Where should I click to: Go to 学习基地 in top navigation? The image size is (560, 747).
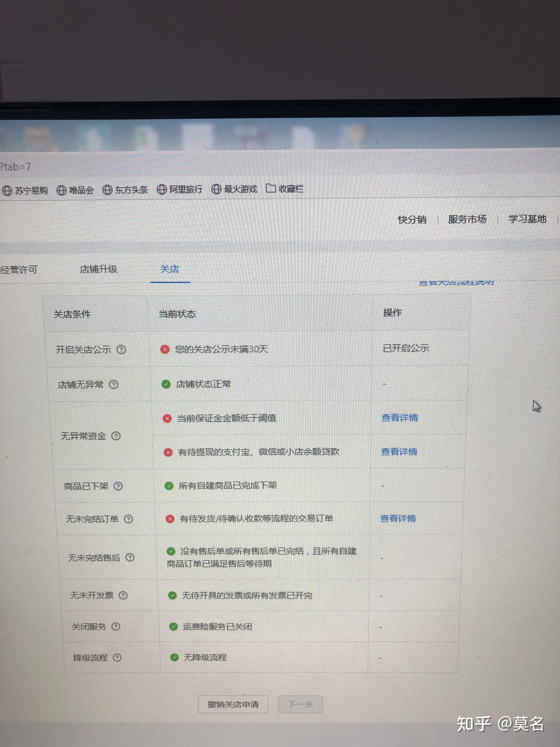[x=527, y=219]
